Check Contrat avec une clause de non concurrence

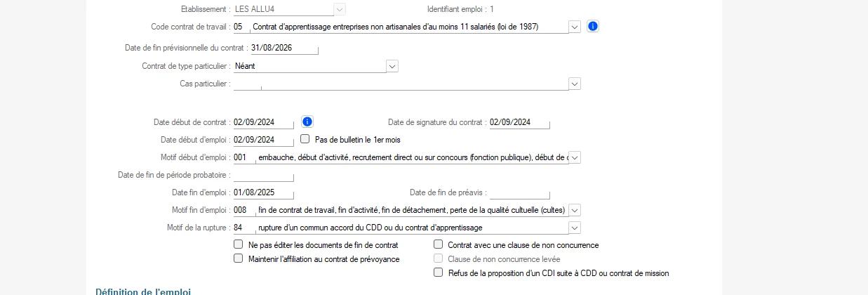coord(439,245)
